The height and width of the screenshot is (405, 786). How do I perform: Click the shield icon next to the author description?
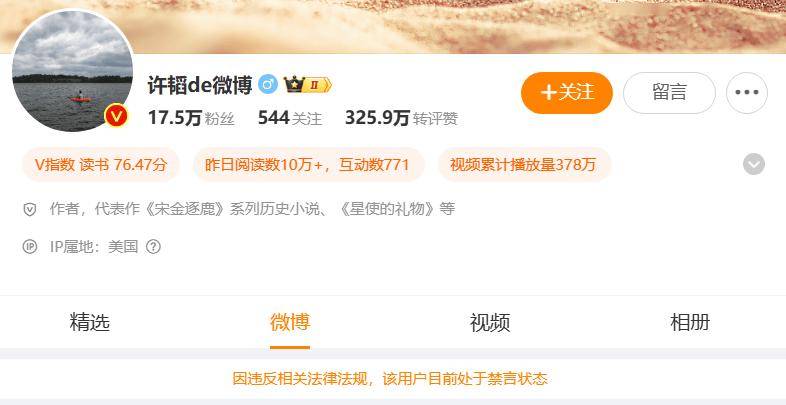click(x=30, y=209)
